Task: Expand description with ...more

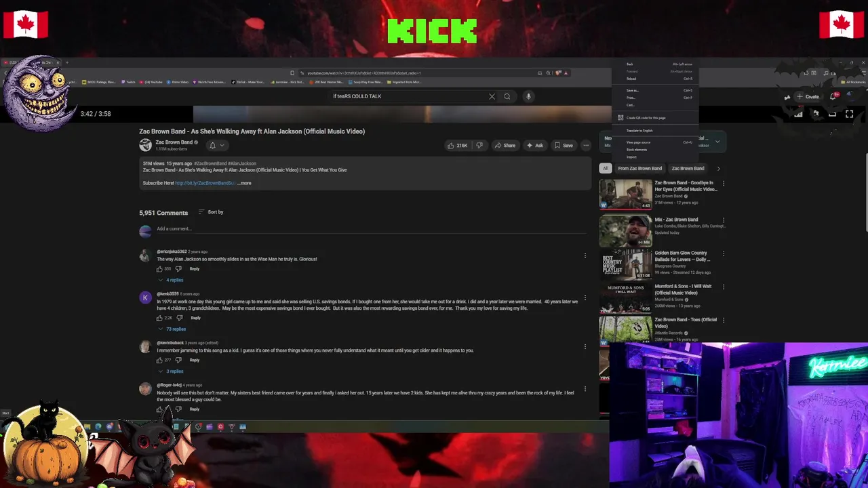Action: [x=244, y=183]
